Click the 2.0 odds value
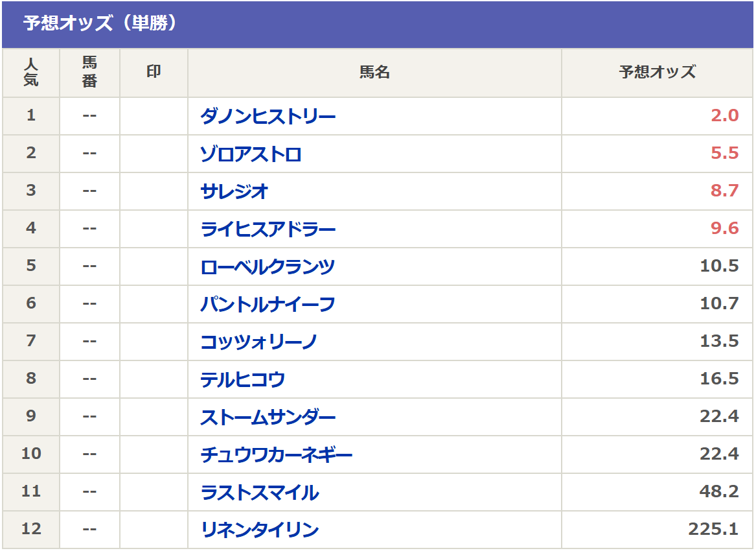This screenshot has height=553, width=756. click(x=724, y=116)
